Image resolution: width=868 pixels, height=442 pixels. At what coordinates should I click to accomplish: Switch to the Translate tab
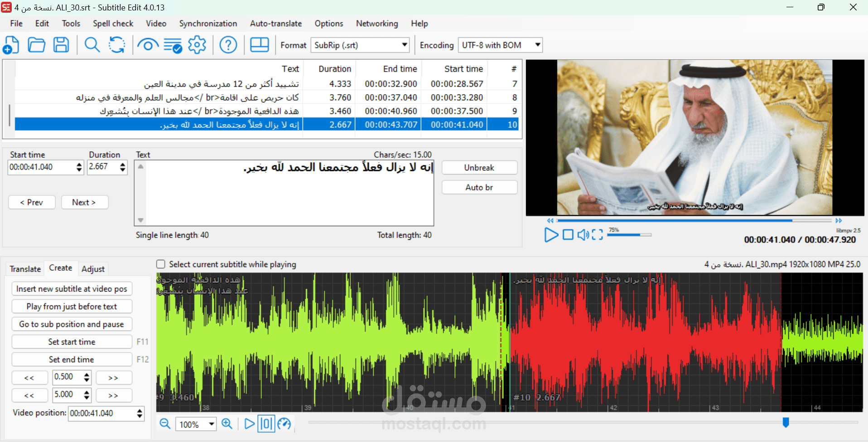24,268
